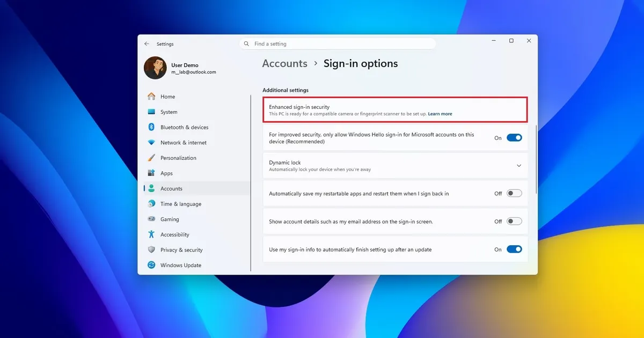Disable Windows Hello only sign-in toggle

(514, 138)
